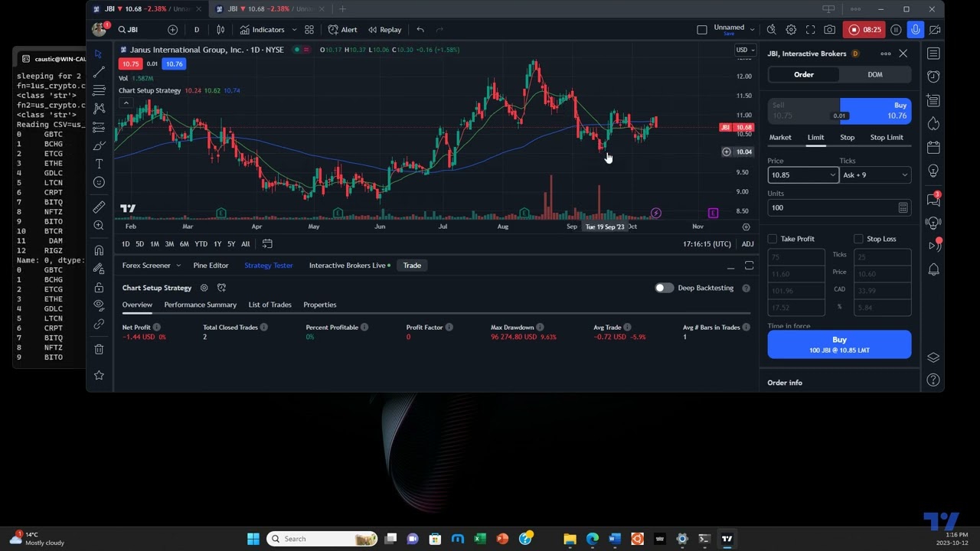Select the measure ruler tool
The width and height of the screenshot is (980, 551).
(x=99, y=207)
